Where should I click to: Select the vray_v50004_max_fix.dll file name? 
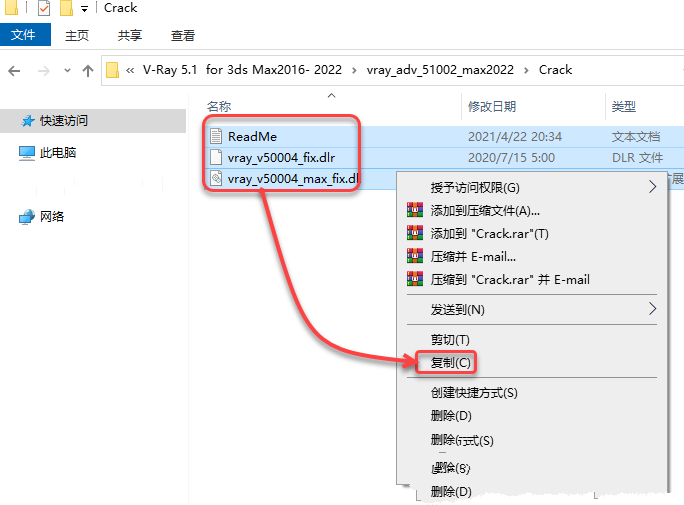(293, 178)
